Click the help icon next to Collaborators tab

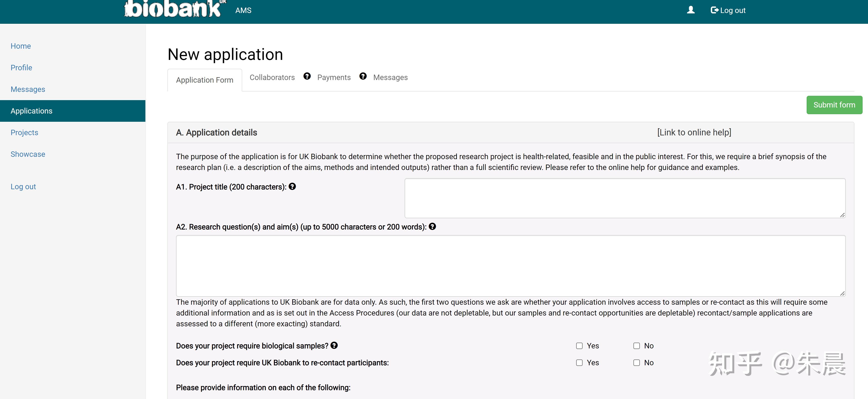pos(307,76)
